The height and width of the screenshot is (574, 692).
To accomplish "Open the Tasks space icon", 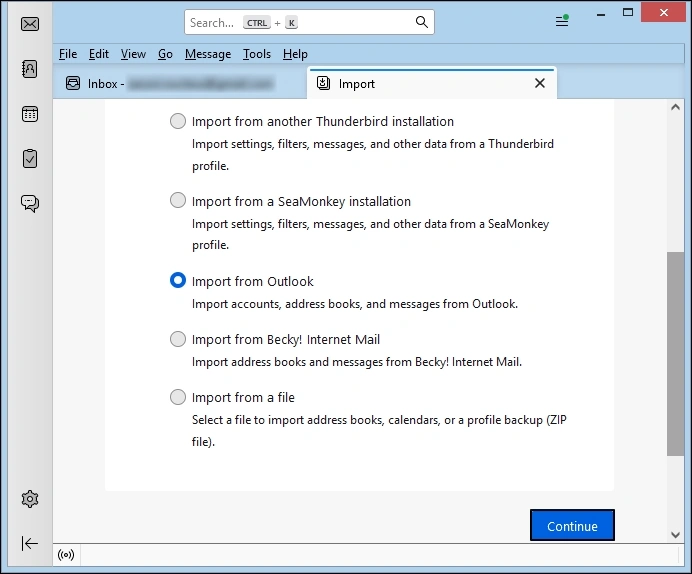I will (30, 158).
